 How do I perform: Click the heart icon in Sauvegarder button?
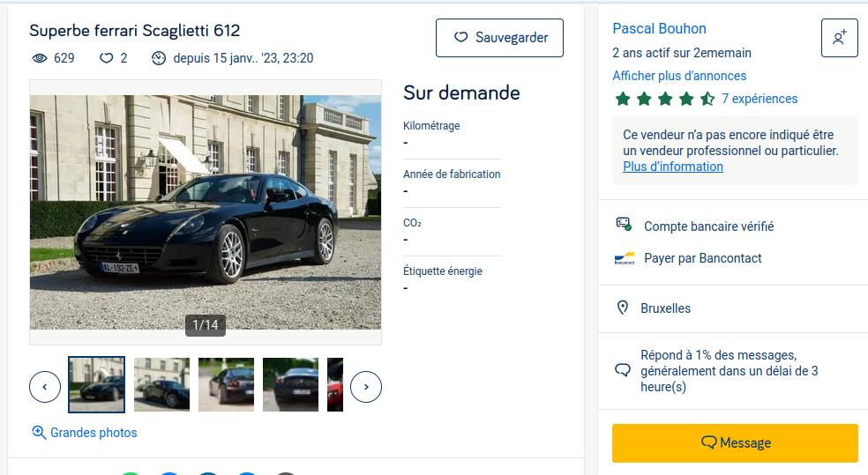pos(460,38)
